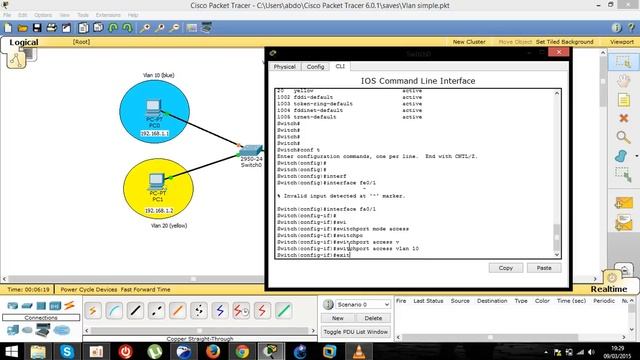Viewport: 640px width, 360px height.
Task: Choose the Place Note tool
Action: point(623,100)
